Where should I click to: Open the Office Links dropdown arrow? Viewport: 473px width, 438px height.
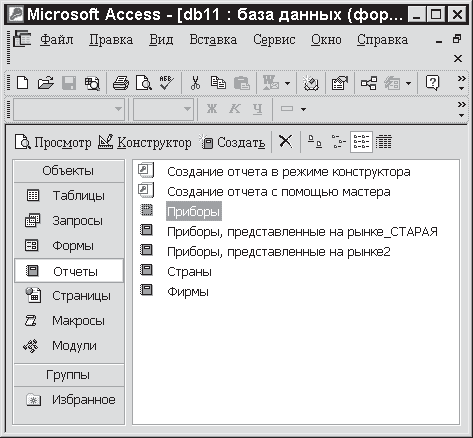pyautogui.click(x=288, y=83)
